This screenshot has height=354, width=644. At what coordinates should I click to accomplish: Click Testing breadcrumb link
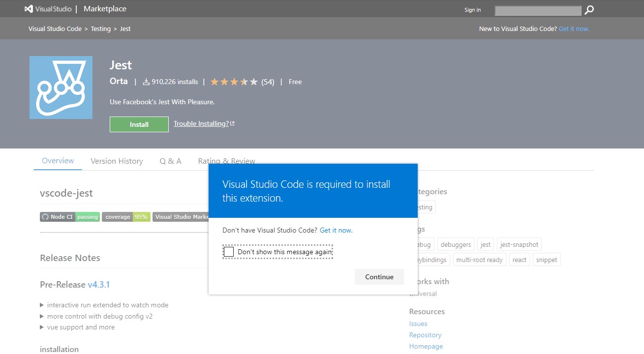point(101,29)
